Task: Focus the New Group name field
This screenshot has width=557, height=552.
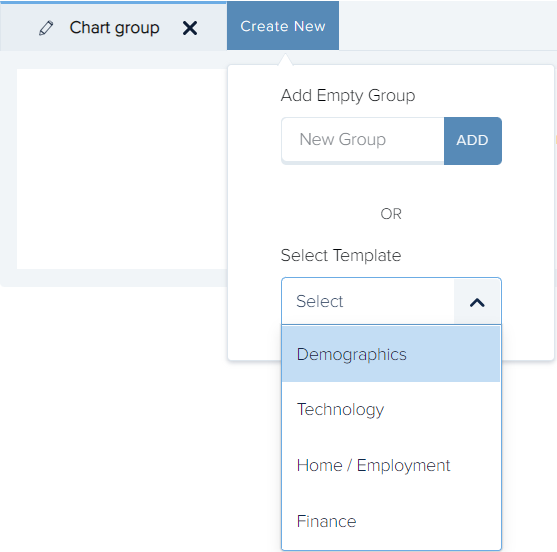Action: (x=363, y=140)
